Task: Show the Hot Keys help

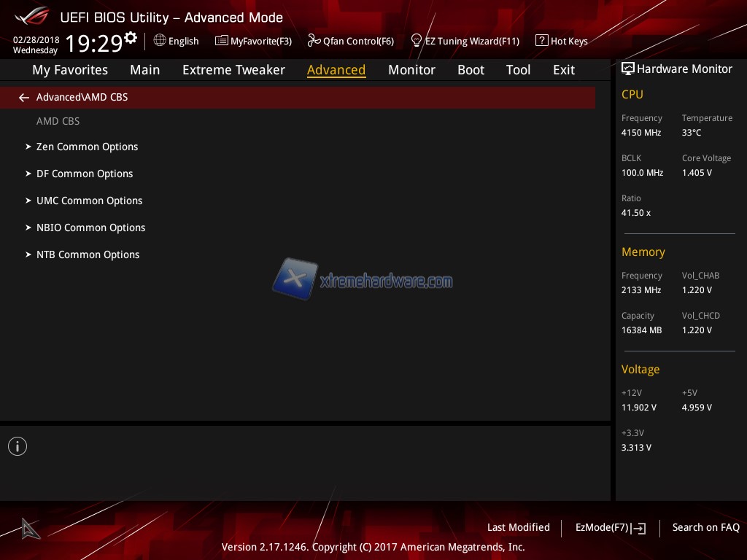Action: pyautogui.click(x=562, y=42)
